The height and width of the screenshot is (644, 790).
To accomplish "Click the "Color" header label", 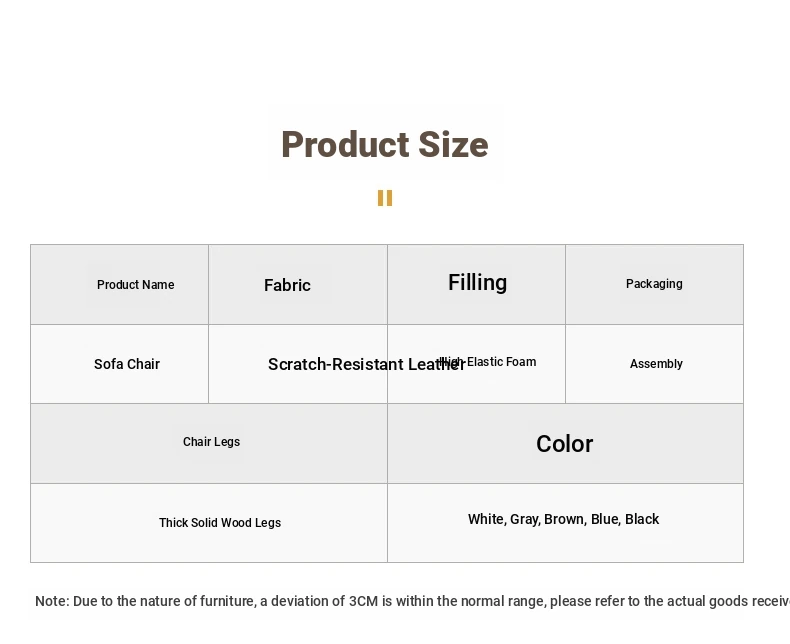I will tap(564, 444).
